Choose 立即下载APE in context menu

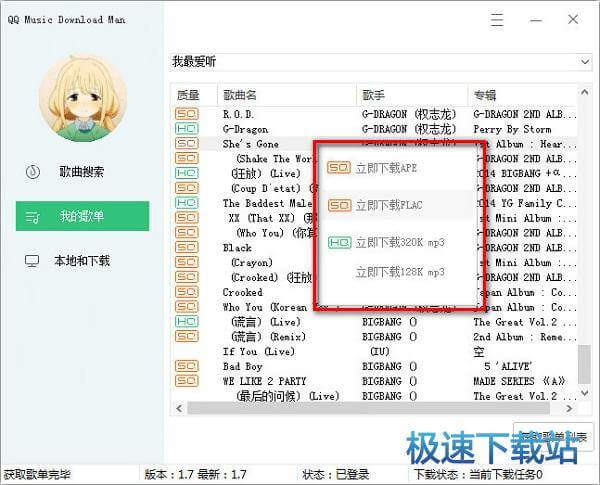point(386,168)
